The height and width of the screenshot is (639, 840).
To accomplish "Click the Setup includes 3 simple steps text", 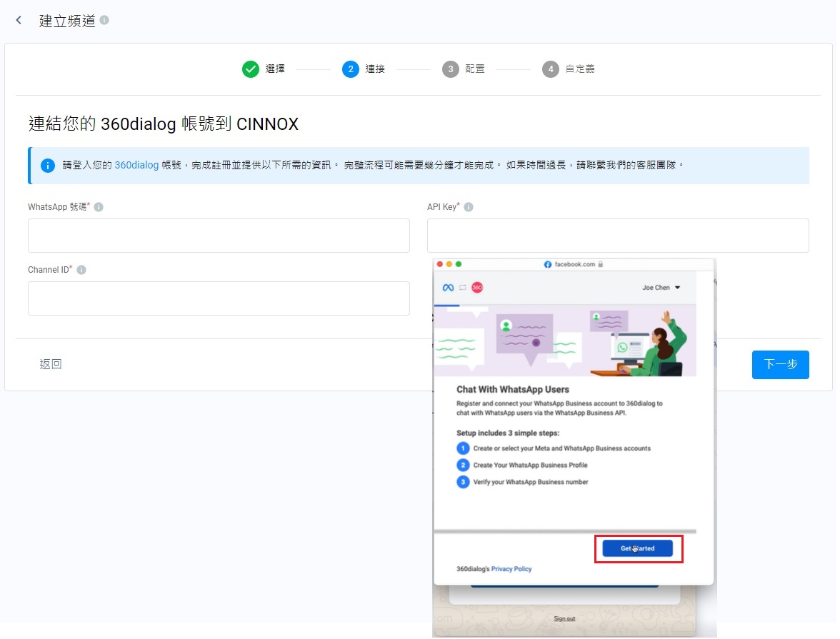I will [x=507, y=433].
